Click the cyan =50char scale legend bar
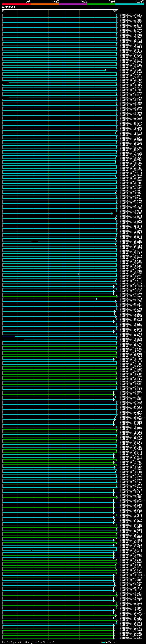146x644 pixels. click(103, 642)
